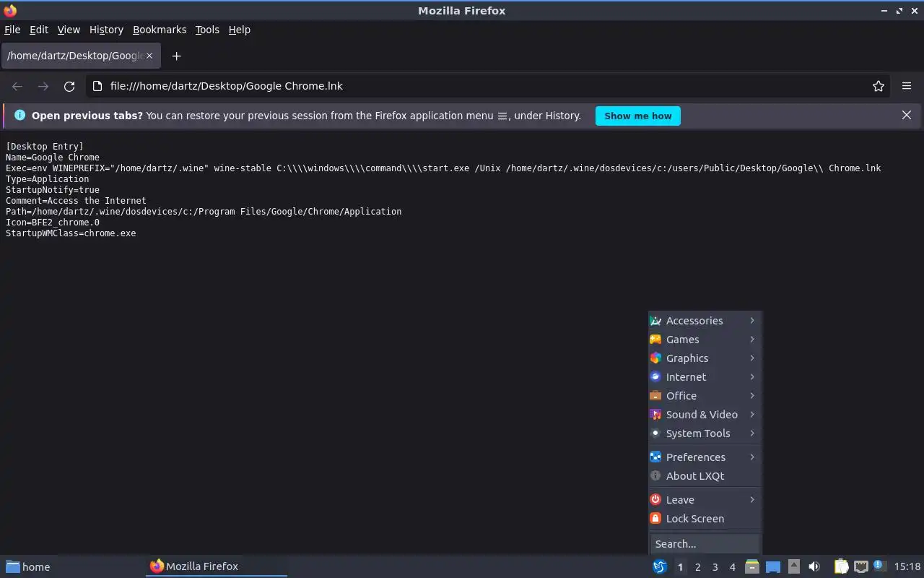Click the Games controller icon
This screenshot has height=578, width=924.
(x=655, y=340)
